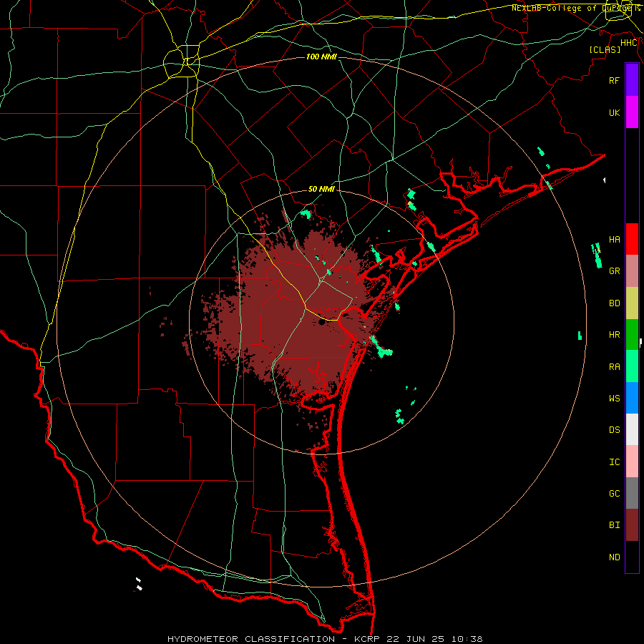Click the GR pink legend swatch

tap(632, 271)
